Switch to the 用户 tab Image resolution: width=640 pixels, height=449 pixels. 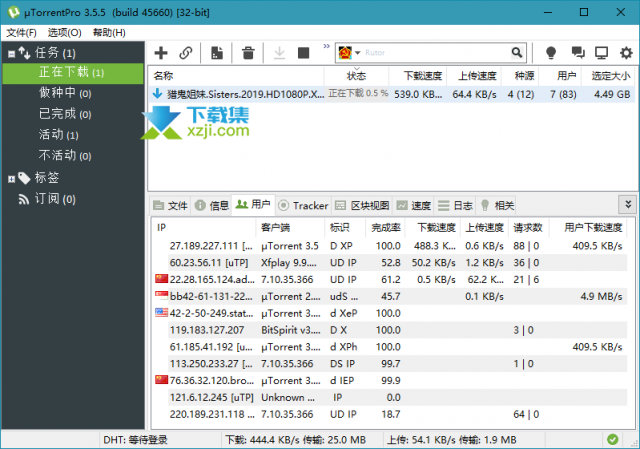point(253,204)
